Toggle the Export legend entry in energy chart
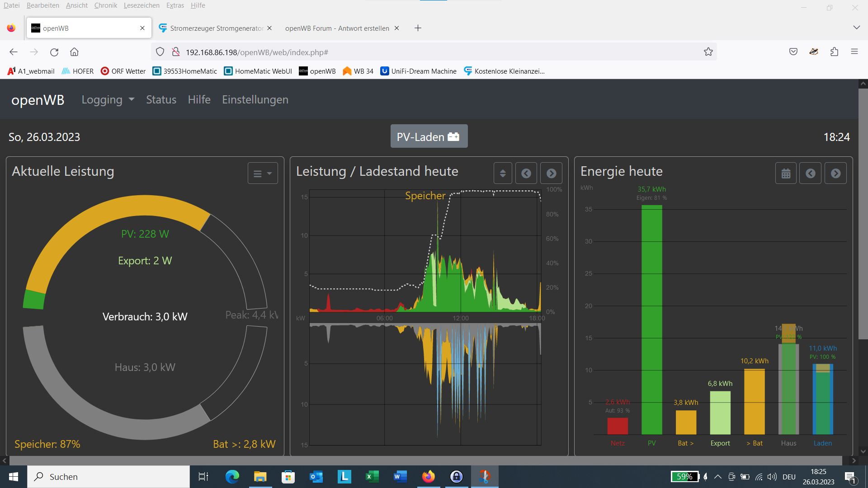Image resolution: width=868 pixels, height=488 pixels. pos(720,443)
